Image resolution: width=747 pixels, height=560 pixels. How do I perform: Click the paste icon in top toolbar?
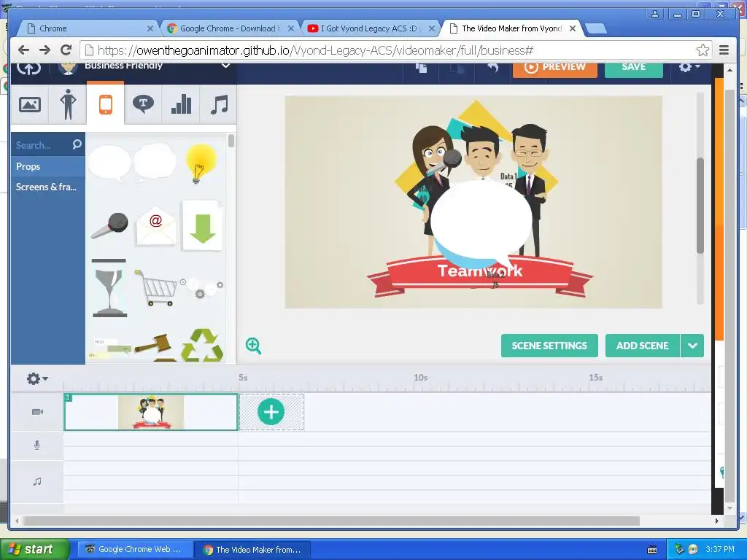pyautogui.click(x=457, y=68)
